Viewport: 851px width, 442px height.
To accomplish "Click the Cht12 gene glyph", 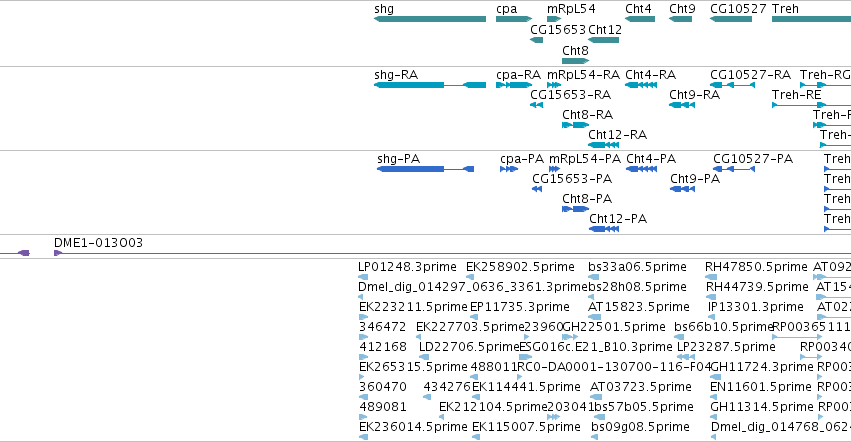I will [604, 40].
